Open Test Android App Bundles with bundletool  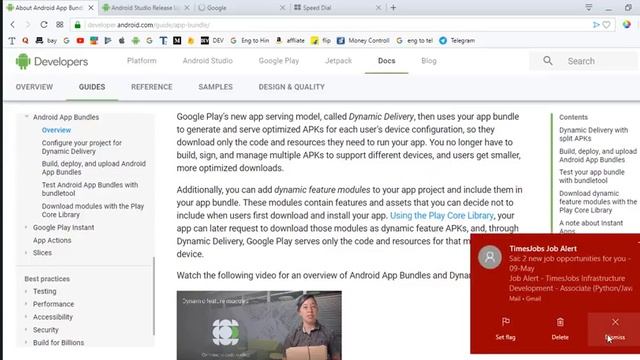tap(90, 189)
